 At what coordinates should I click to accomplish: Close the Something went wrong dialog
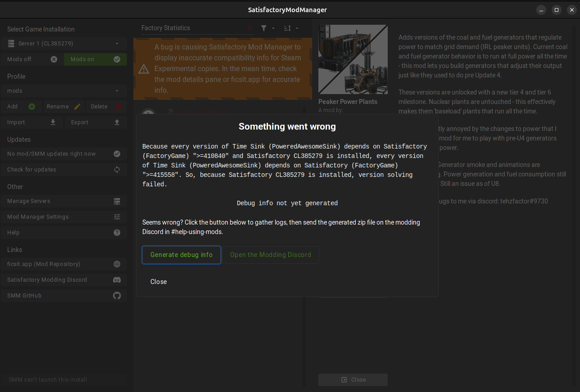click(159, 282)
